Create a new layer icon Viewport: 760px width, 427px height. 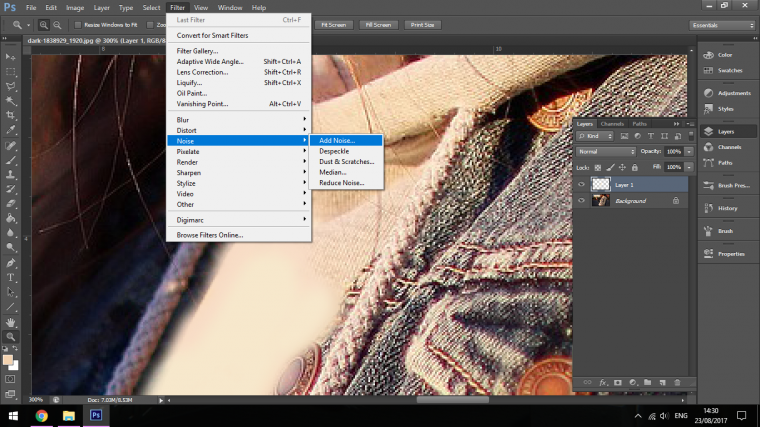pyautogui.click(x=662, y=382)
